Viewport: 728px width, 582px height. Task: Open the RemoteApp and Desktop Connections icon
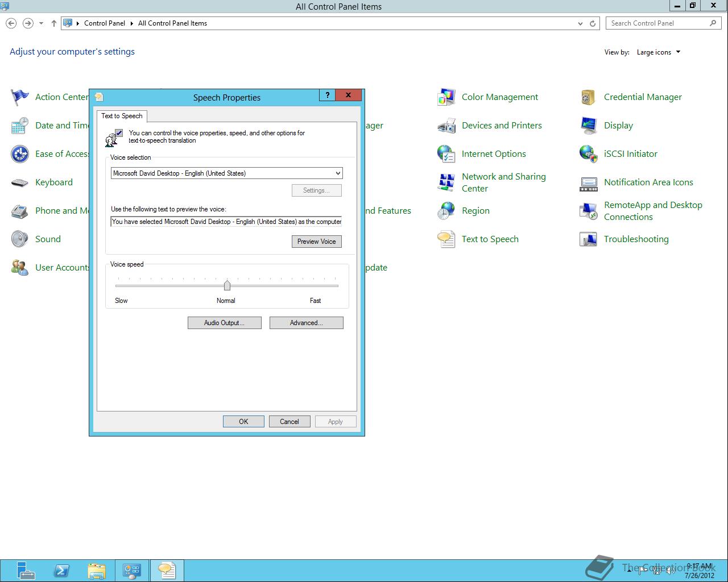[589, 211]
